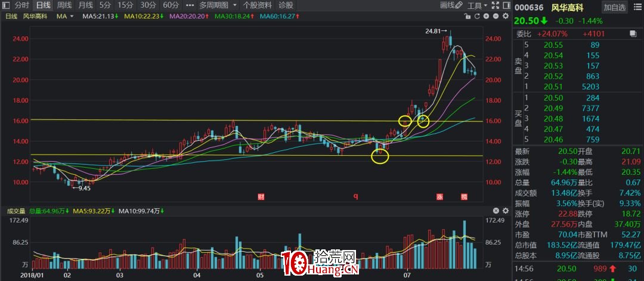644x281 pixels.
Task: Open the more periods ellipsis menu
Action: [190, 5]
